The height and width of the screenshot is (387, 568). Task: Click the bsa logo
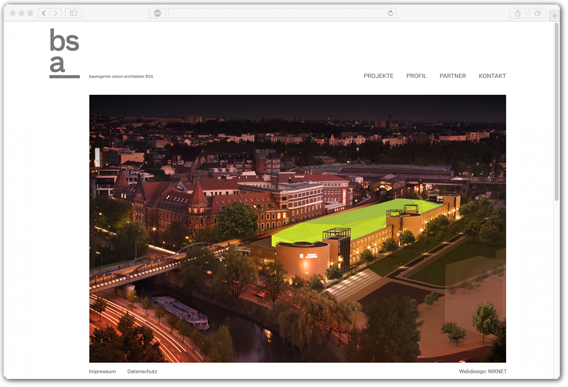[x=64, y=53]
